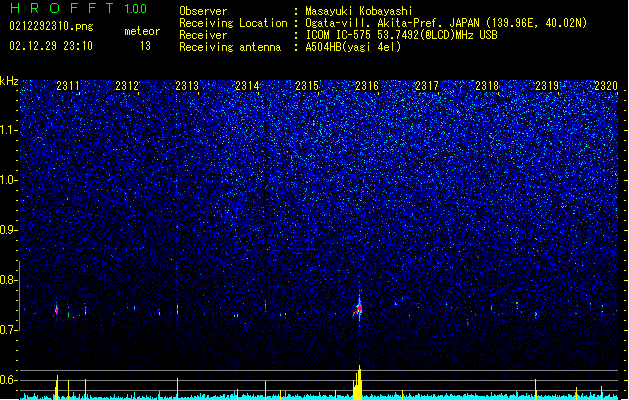The width and height of the screenshot is (629, 400).
Task: Click the 2315 time marker
Action: tap(307, 86)
